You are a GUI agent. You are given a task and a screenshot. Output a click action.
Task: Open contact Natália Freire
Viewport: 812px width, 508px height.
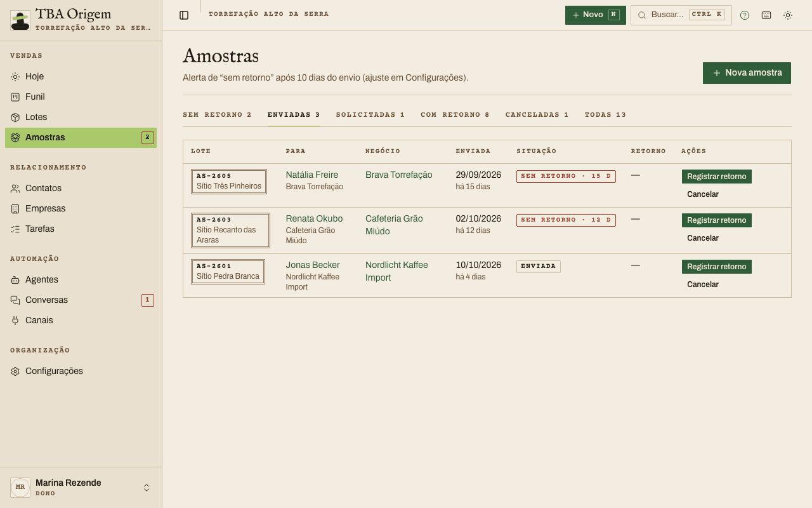[x=312, y=175]
